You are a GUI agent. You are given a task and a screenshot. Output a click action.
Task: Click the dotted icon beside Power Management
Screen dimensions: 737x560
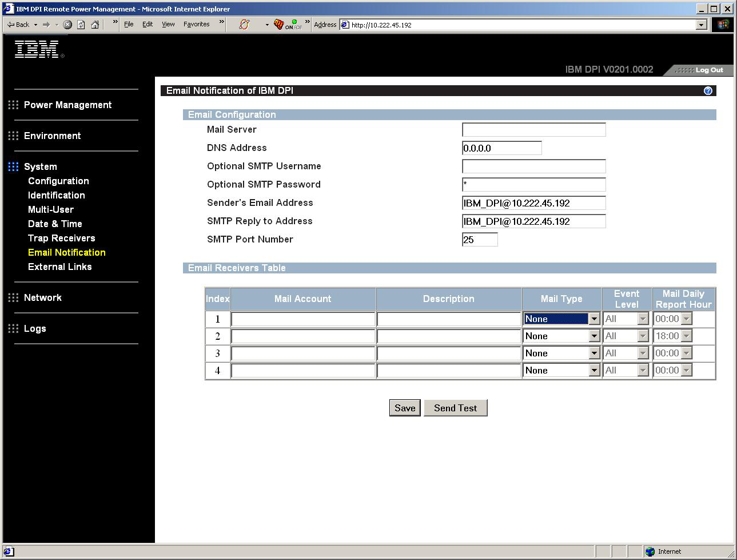(13, 105)
